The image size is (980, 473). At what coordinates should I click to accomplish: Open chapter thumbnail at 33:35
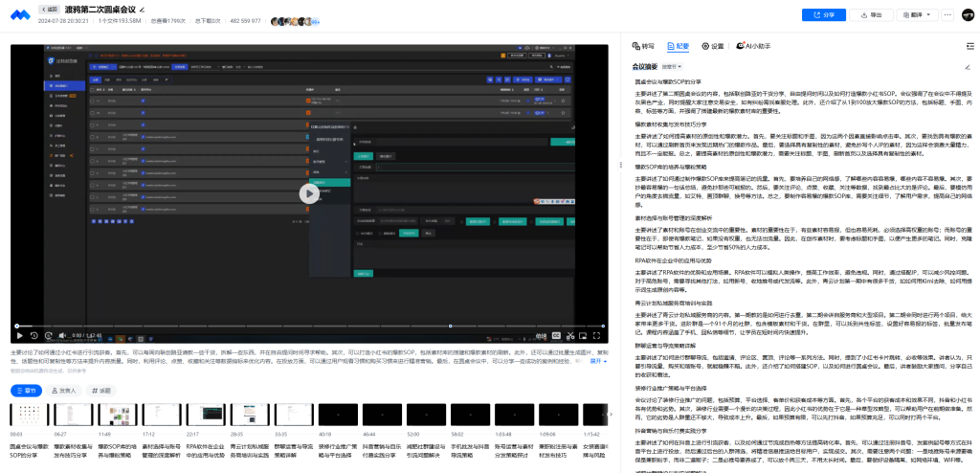(x=294, y=415)
